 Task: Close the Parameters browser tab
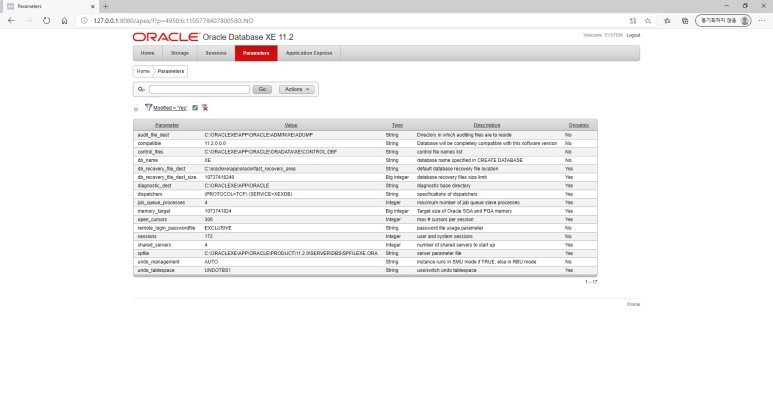pos(92,6)
